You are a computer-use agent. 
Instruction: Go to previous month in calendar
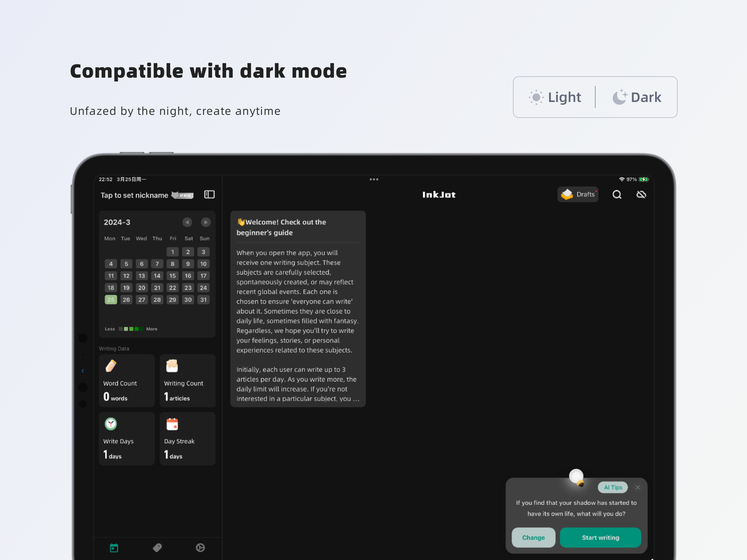coord(187,222)
